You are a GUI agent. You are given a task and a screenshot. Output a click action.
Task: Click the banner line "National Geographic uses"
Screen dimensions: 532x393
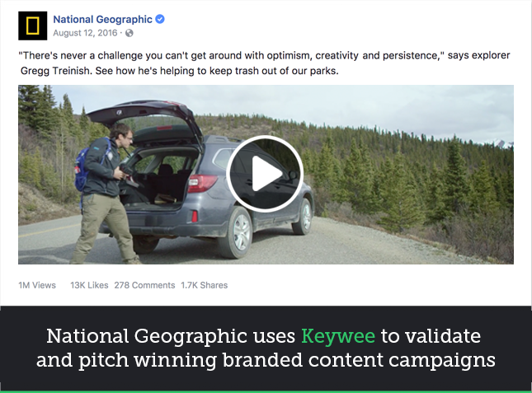[x=171, y=336]
